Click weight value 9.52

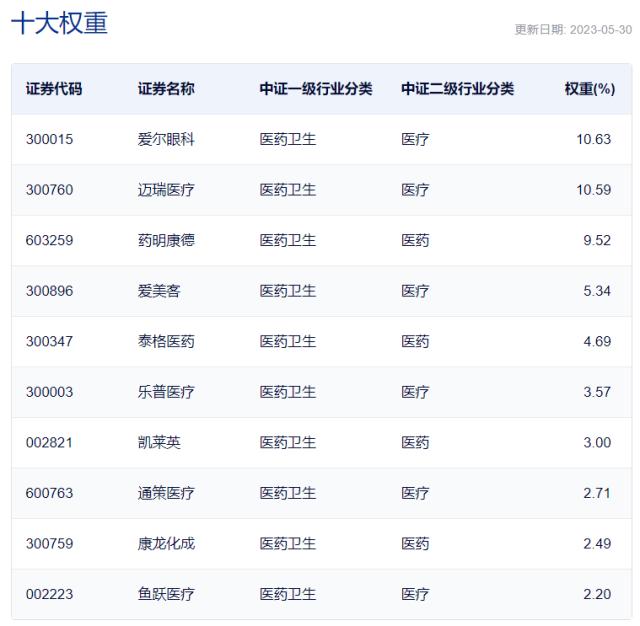pos(597,240)
